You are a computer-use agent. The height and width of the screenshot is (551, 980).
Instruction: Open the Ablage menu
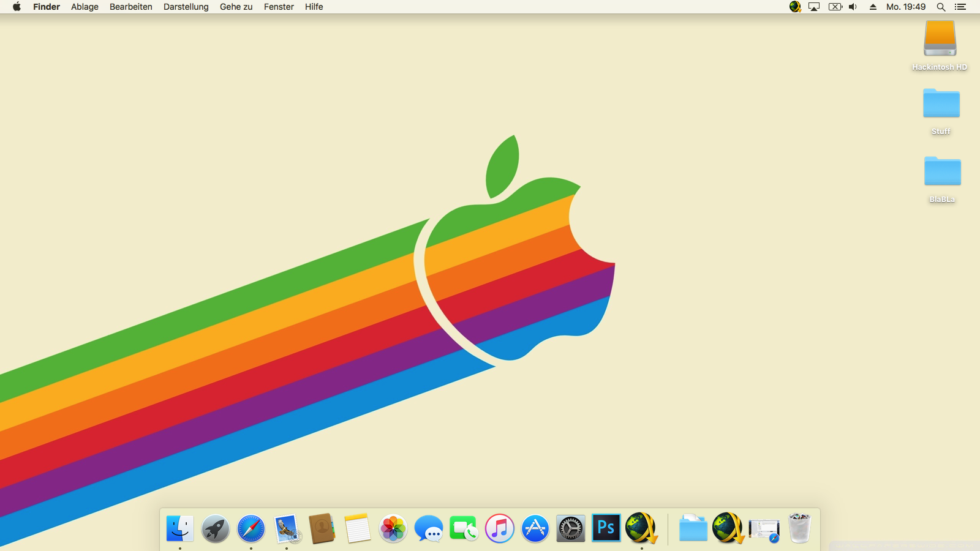coord(85,7)
